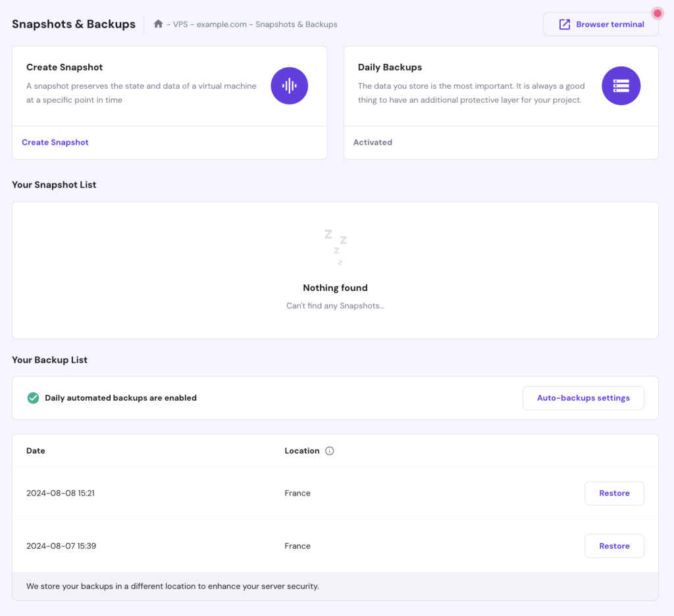The image size is (674, 616).
Task: Click the info icon next to Location
Action: coord(329,451)
